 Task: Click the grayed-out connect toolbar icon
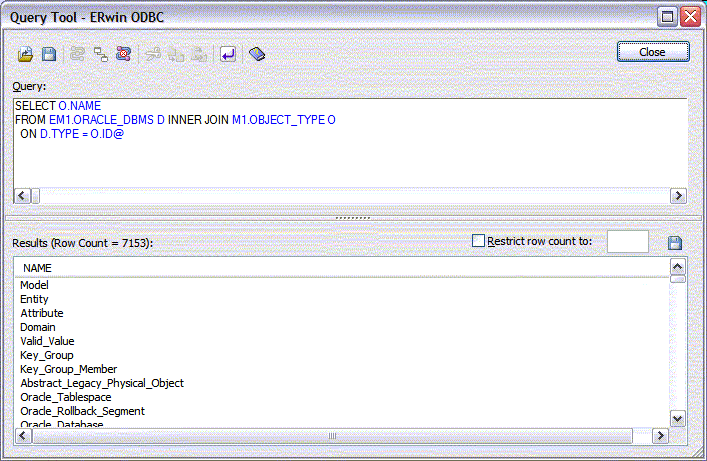click(78, 55)
